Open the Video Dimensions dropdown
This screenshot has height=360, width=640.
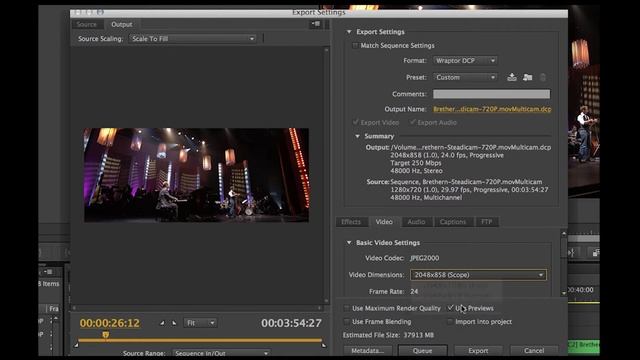click(478, 275)
